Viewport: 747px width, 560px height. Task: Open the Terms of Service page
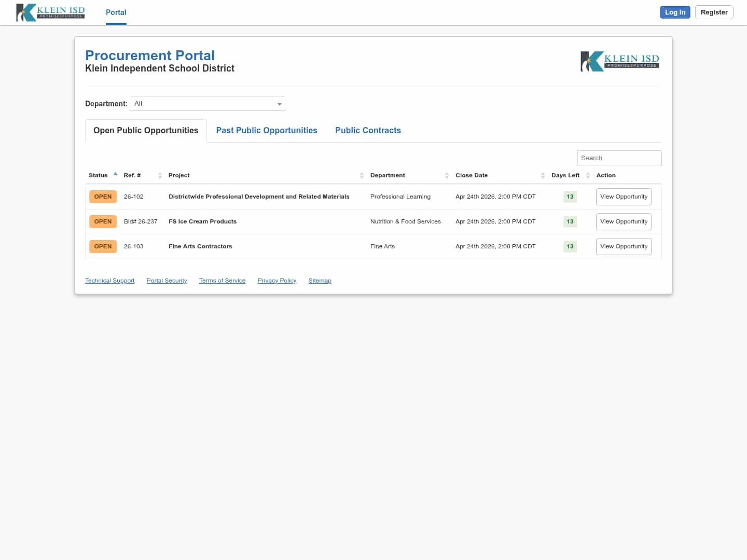(222, 281)
